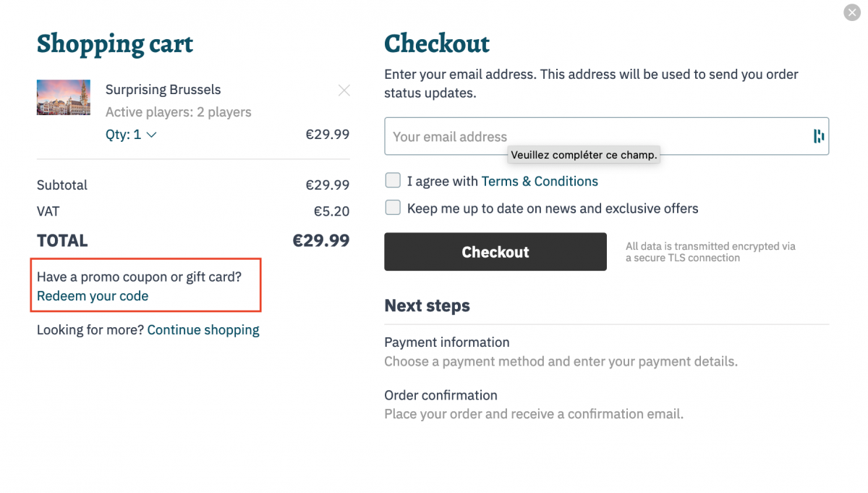Click the Redeem your code link

pos(93,296)
